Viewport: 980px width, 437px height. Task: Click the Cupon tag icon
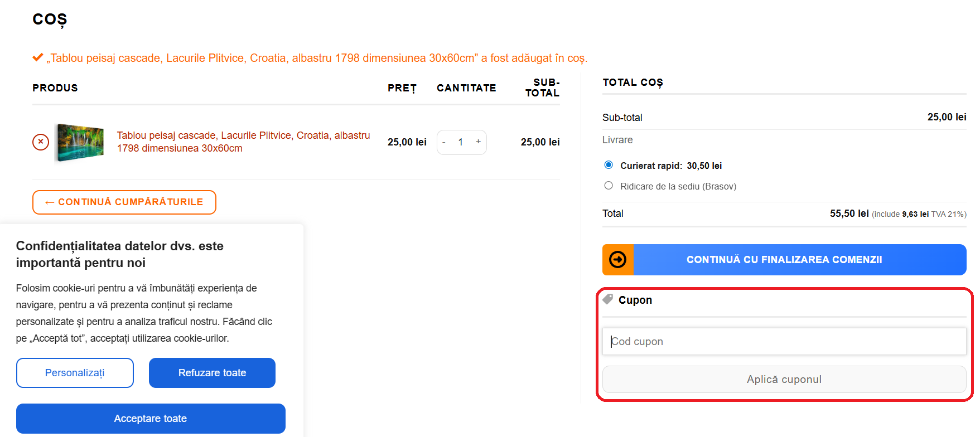tap(608, 299)
